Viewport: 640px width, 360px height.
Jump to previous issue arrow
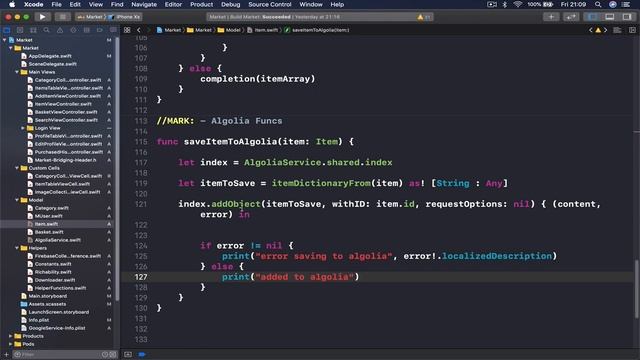click(591, 30)
